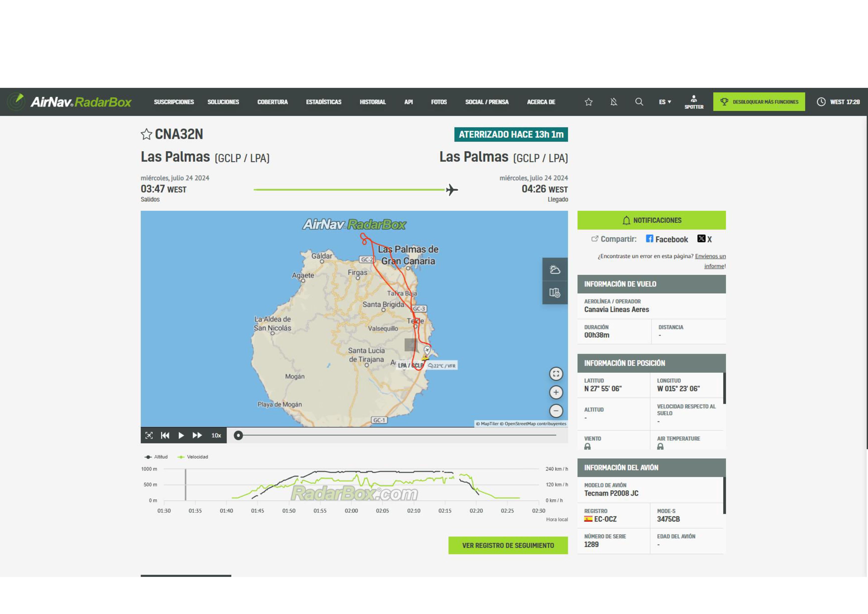Open the WEST timezone clock selector
This screenshot has width=868, height=614.
click(x=838, y=102)
